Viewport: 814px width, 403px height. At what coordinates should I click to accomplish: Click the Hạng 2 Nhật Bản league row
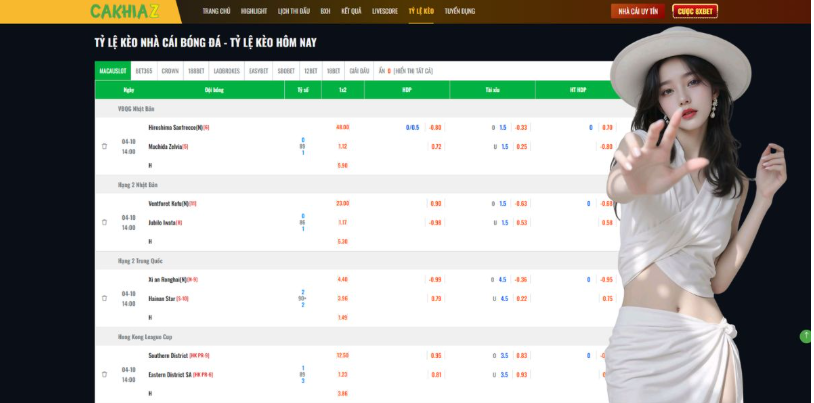(x=358, y=184)
